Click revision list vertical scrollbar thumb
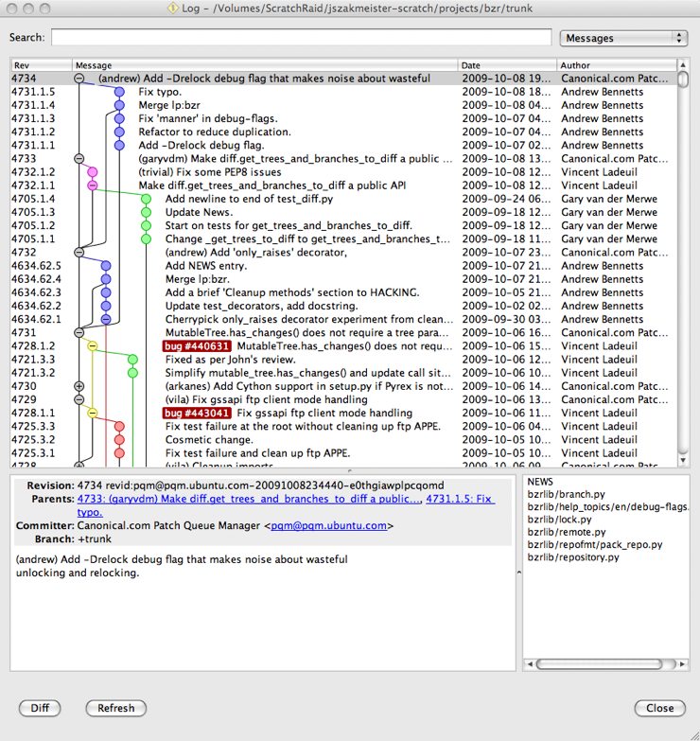Image resolution: width=700 pixels, height=741 pixels. pos(683,79)
